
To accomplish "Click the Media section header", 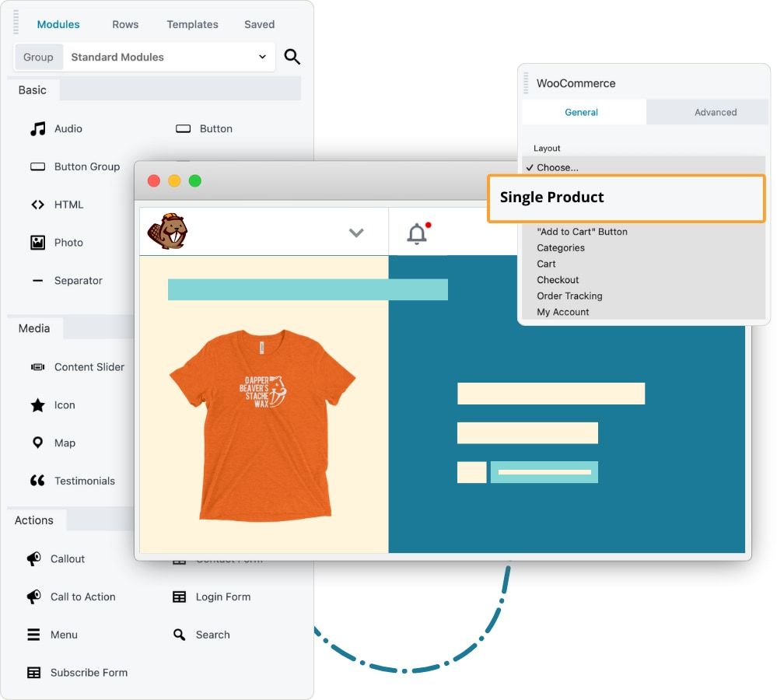I will pos(33,328).
